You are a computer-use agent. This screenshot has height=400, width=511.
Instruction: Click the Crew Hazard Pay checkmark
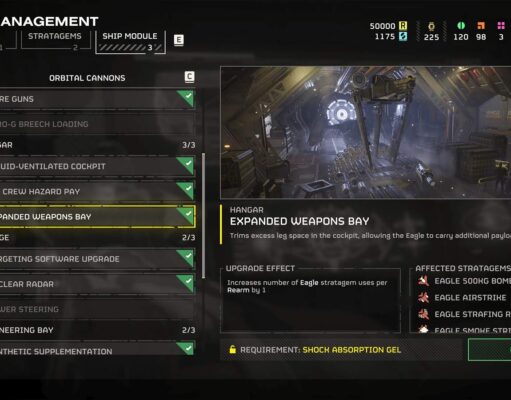[x=187, y=191]
